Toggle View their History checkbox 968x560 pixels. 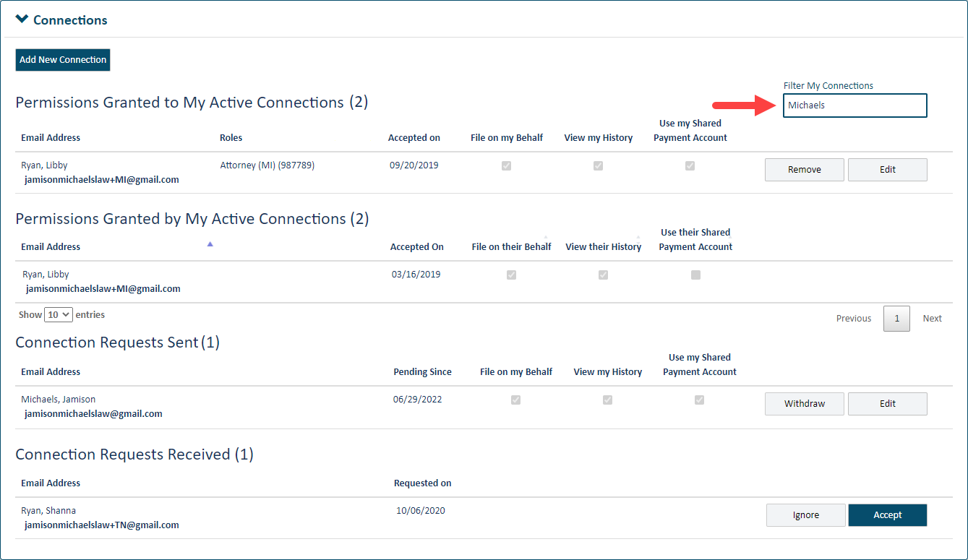pyautogui.click(x=604, y=275)
